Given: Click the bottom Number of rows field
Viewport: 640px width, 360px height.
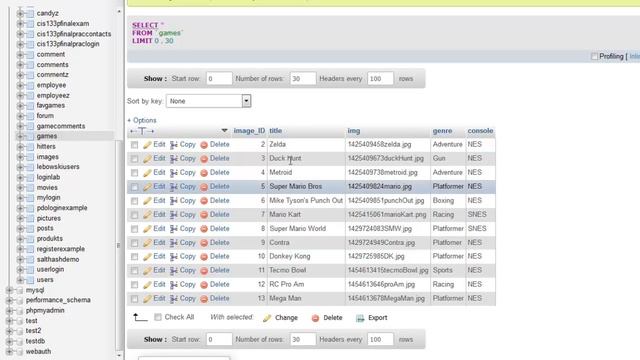Looking at the screenshot, I should [x=303, y=340].
